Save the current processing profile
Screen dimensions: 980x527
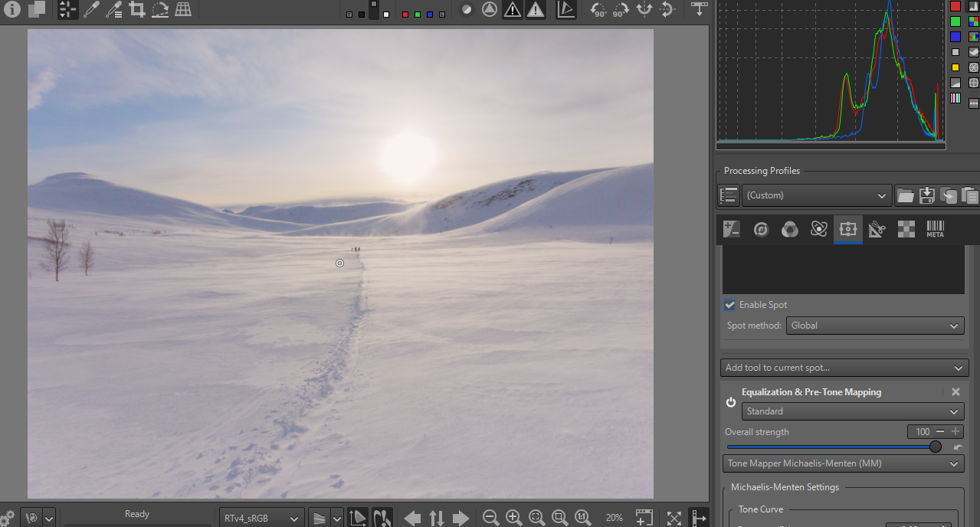click(x=927, y=195)
